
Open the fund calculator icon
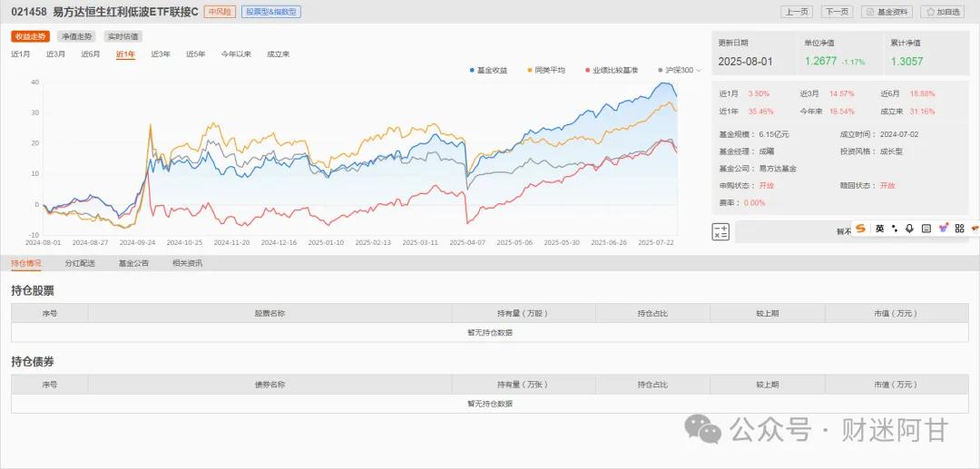point(720,231)
